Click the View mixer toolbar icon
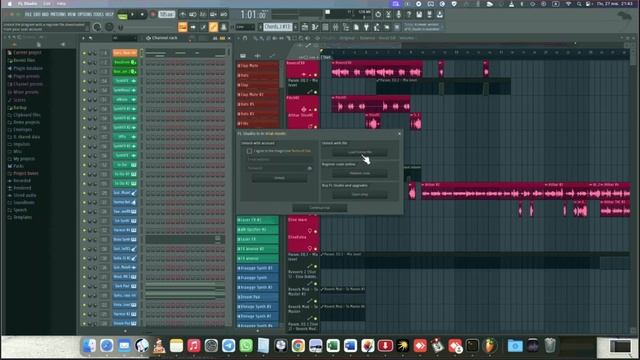This screenshot has height=360, width=640. point(335,27)
